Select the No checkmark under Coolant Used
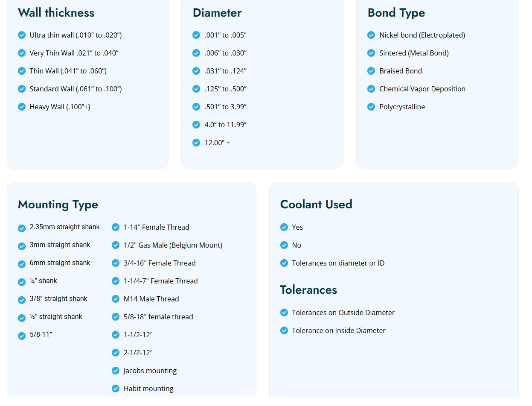Viewport: 532px width, 406px height. [x=284, y=245]
